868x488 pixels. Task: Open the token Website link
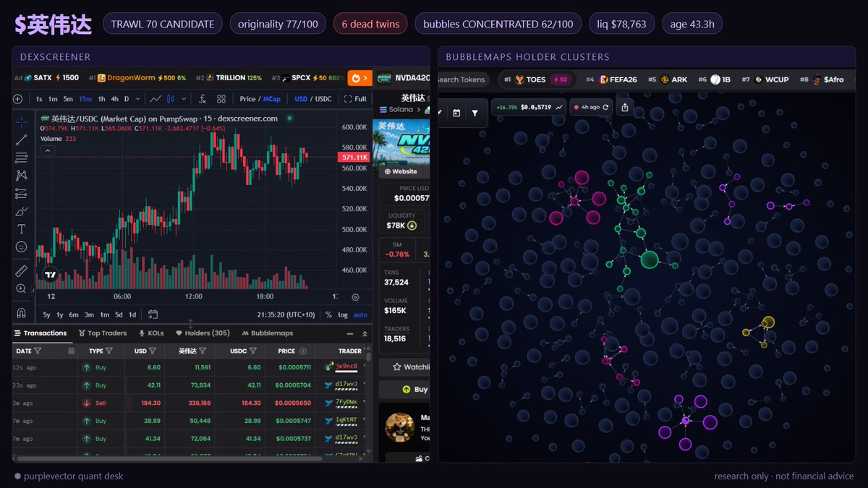402,171
